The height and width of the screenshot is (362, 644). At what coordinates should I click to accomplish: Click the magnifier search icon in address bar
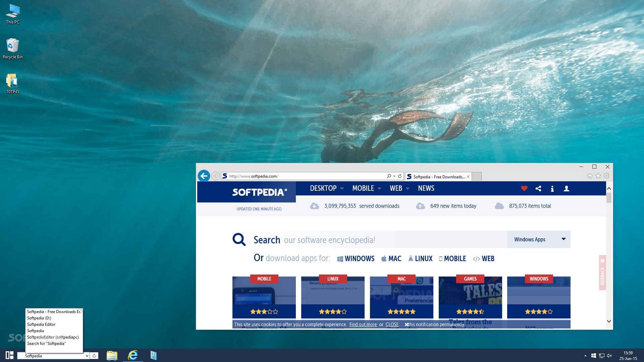pos(389,176)
